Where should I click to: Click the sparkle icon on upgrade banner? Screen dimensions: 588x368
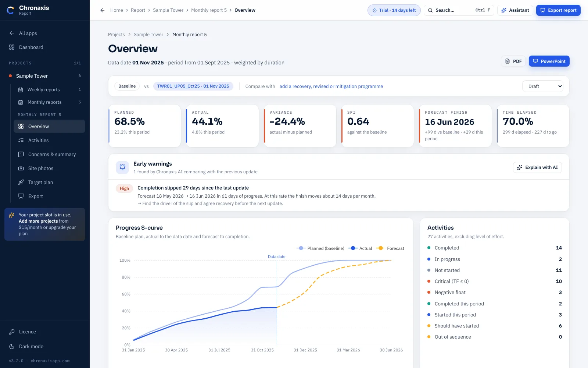[x=12, y=215]
